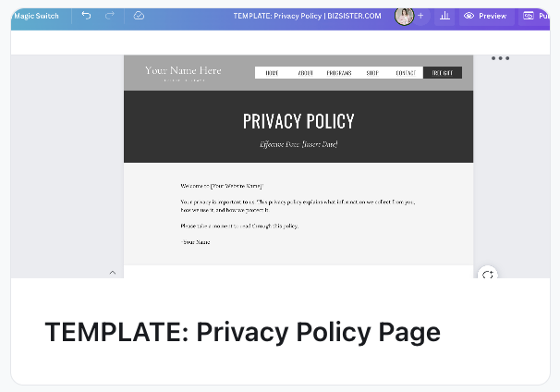560x392 pixels.
Task: Click the circular refresh icon on the canvas
Action: click(488, 275)
